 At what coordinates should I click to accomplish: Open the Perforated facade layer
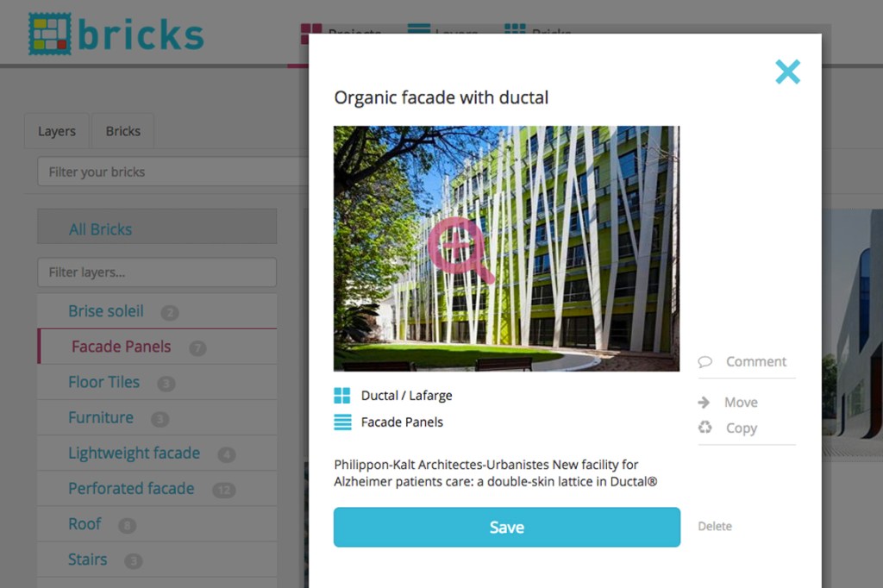[x=131, y=489]
